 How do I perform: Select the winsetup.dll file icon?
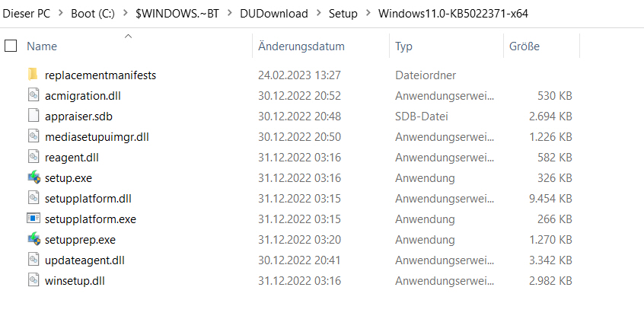pos(33,281)
